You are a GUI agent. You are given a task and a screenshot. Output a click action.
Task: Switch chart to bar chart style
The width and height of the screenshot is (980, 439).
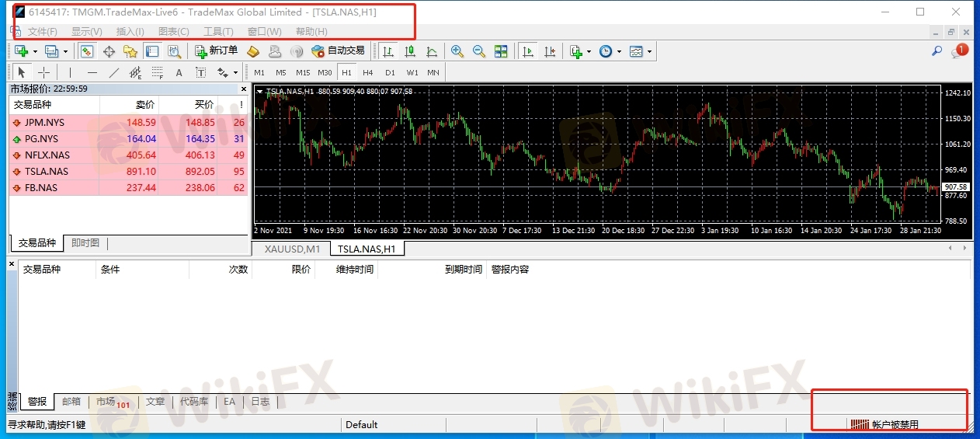(388, 51)
